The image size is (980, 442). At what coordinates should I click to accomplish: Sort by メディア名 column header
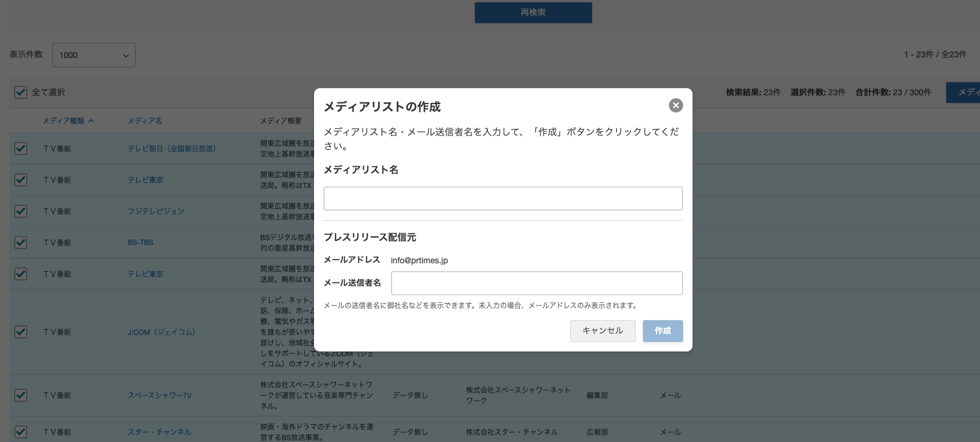click(x=145, y=121)
